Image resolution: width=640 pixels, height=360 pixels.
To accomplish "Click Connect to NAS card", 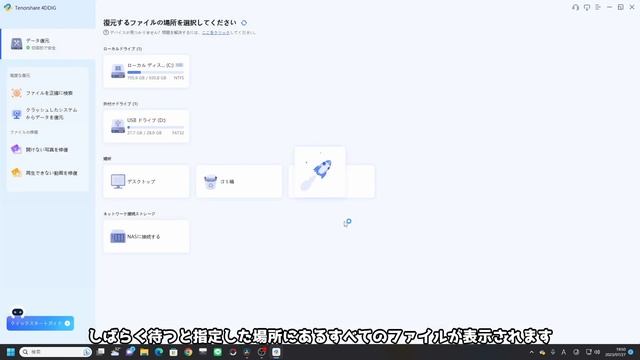I will click(x=146, y=236).
